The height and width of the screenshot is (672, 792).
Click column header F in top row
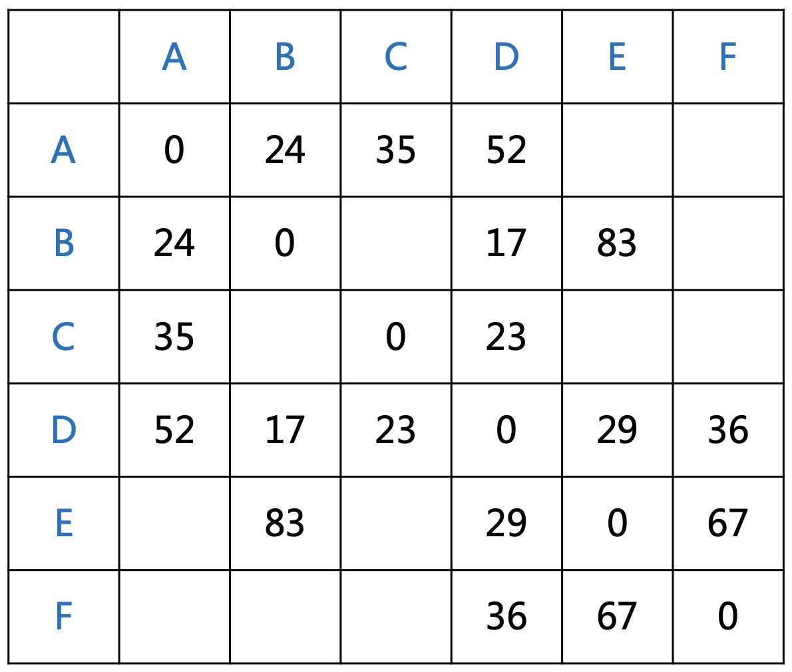tap(727, 57)
